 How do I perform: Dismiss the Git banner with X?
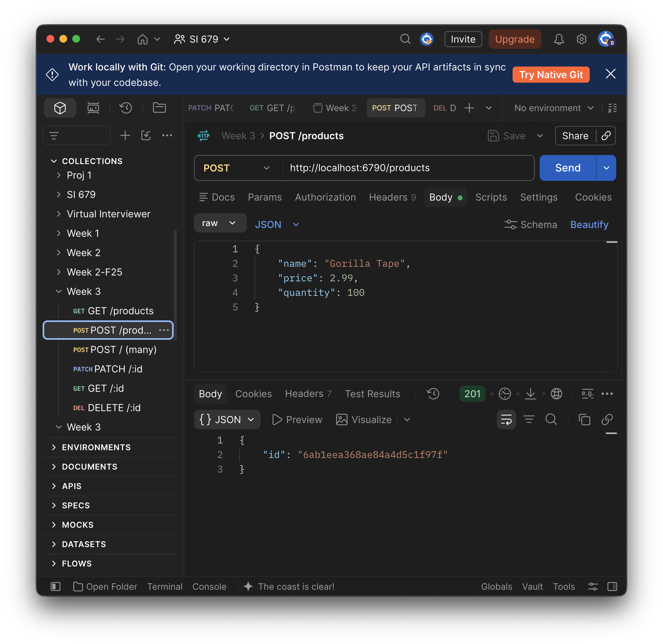point(610,74)
